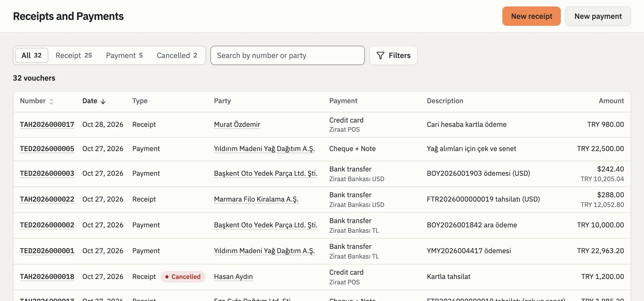Screen dimensions: 644x301
Task: Click the Type column header
Action: tap(140, 101)
